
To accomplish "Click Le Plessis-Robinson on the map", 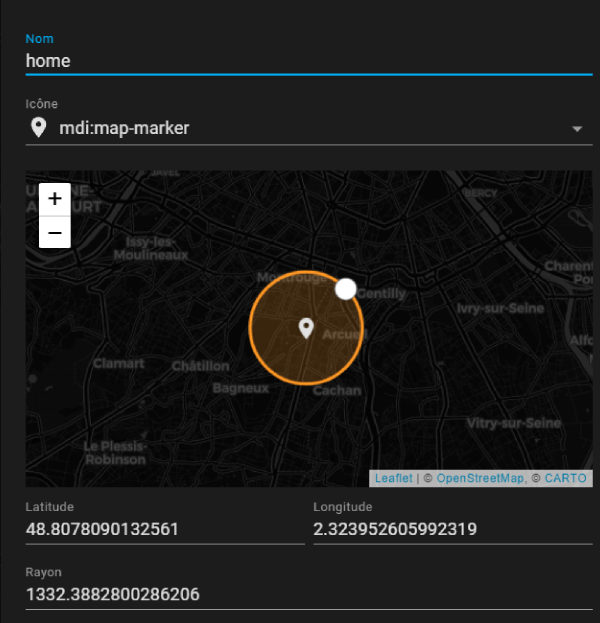I will coord(116,452).
